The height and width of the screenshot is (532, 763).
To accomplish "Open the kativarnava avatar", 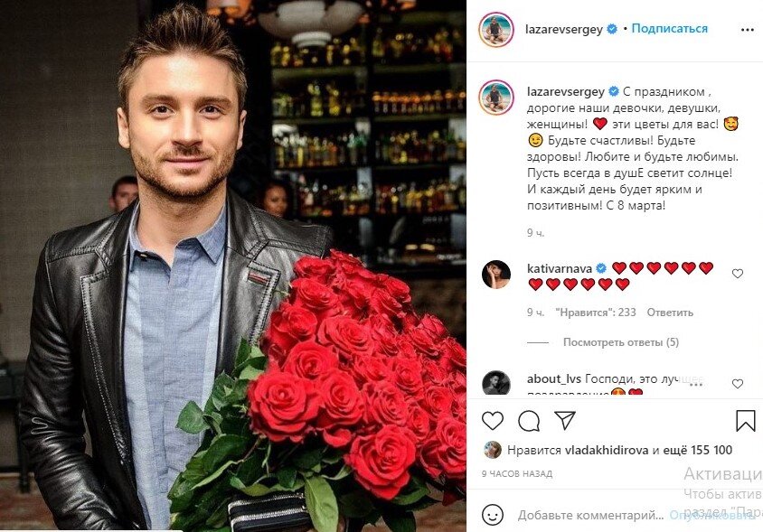I will click(x=495, y=275).
